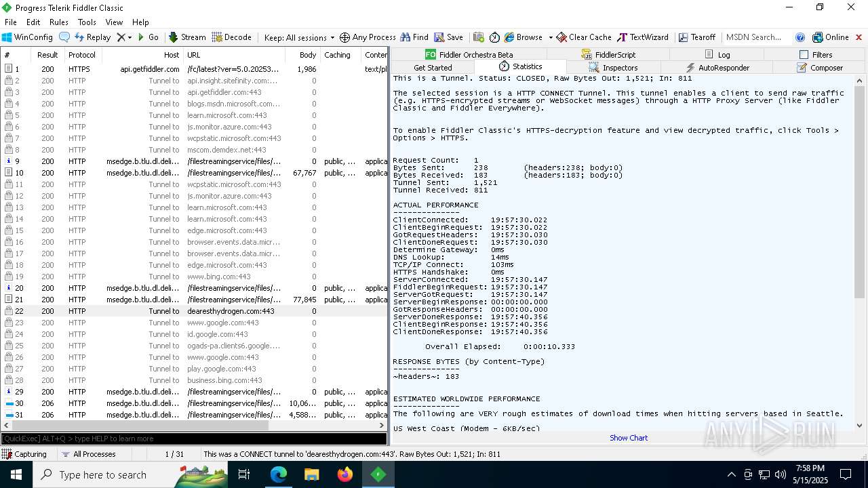Viewport: 868px width, 488px height.
Task: Open Firefox from taskbar
Action: (x=345, y=474)
